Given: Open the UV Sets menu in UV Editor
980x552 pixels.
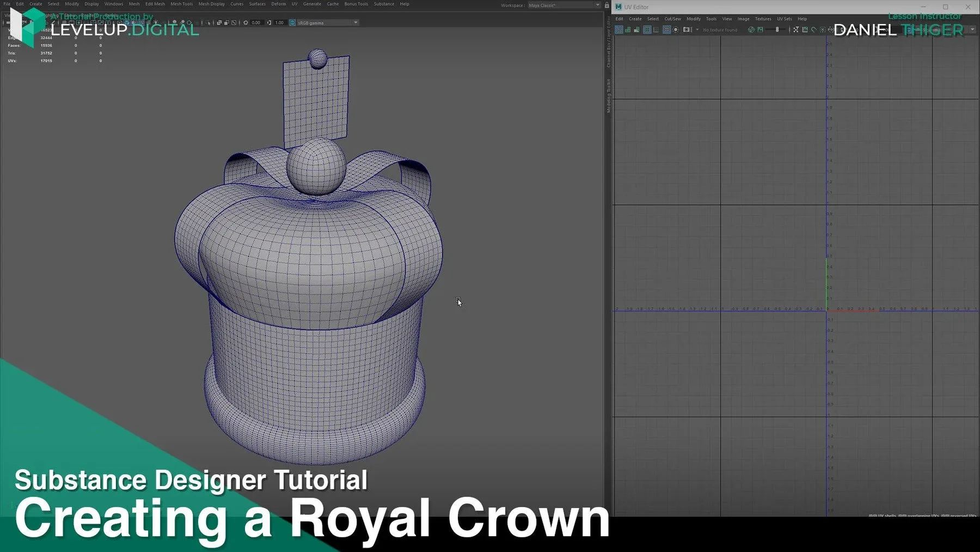Looking at the screenshot, I should (x=785, y=19).
